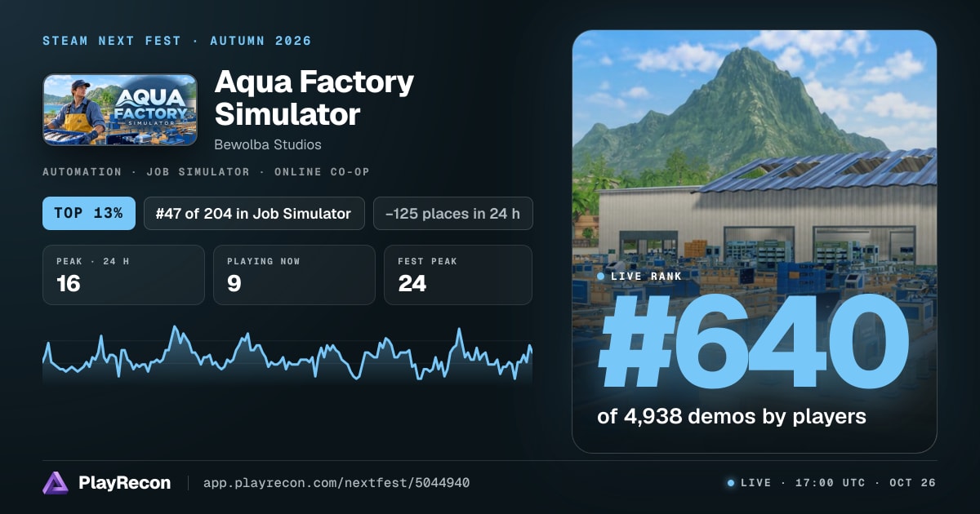
Task: Click the LIVE status dot in the footer
Action: (x=731, y=483)
